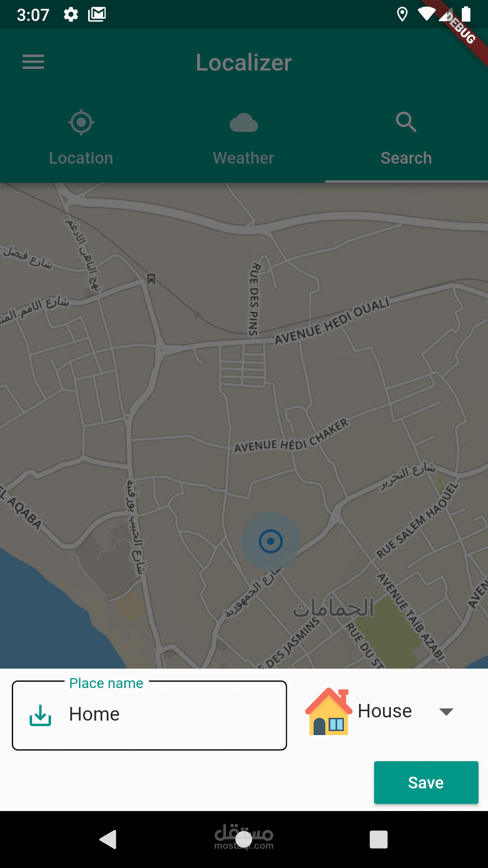Open the House place-type selector

pos(380,712)
